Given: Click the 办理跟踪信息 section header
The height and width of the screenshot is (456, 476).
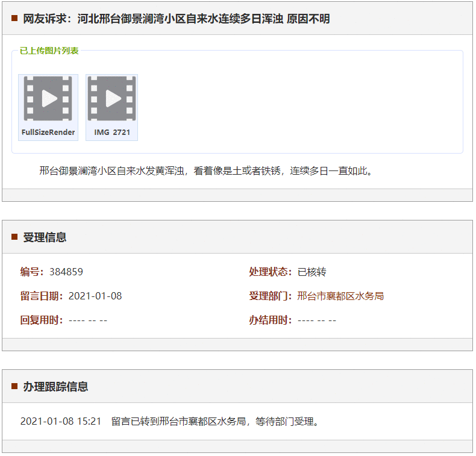Looking at the screenshot, I should (x=55, y=386).
